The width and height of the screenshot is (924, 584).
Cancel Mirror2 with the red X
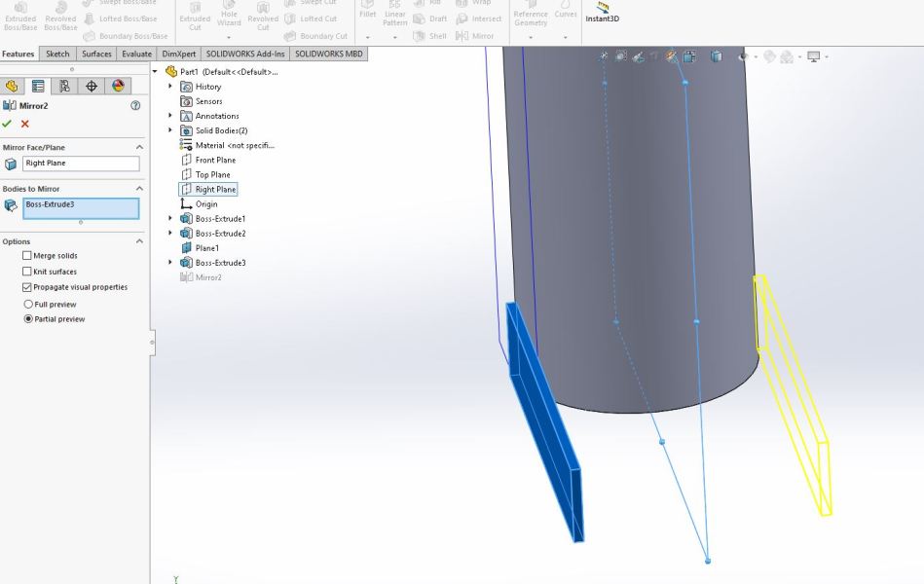coord(25,124)
